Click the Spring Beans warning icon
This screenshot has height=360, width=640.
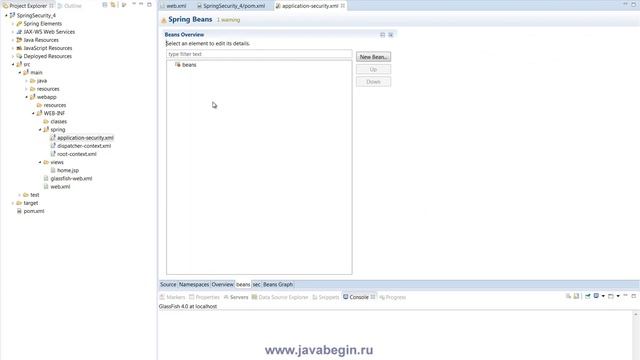[x=164, y=20]
